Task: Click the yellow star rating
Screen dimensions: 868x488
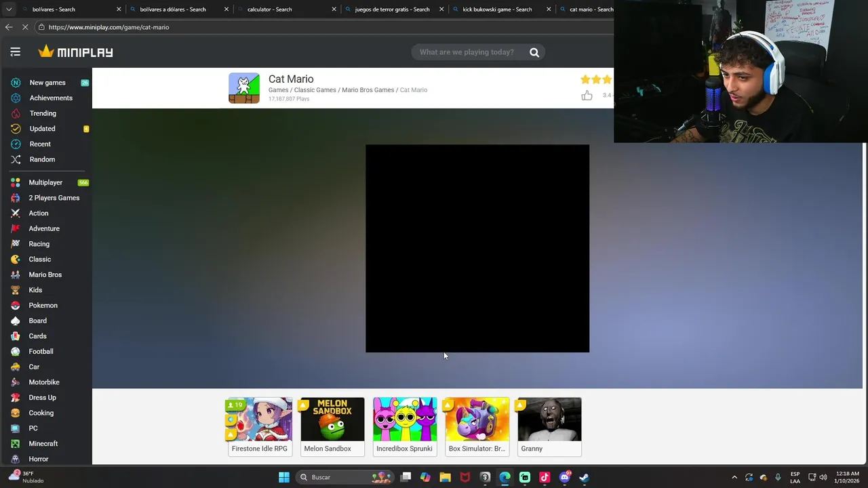Action: click(x=596, y=79)
